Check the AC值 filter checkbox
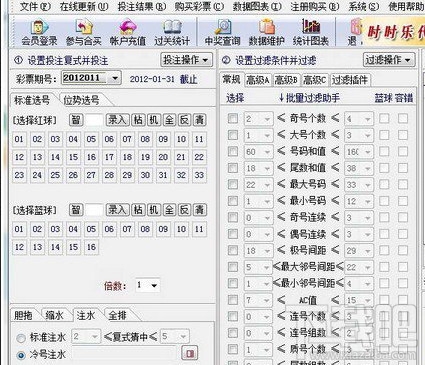 pyautogui.click(x=233, y=300)
